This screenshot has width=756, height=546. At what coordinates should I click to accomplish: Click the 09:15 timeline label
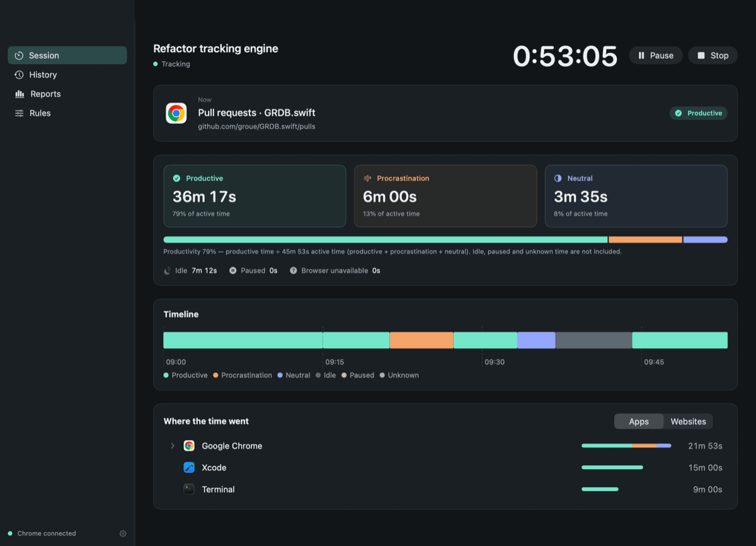(335, 363)
